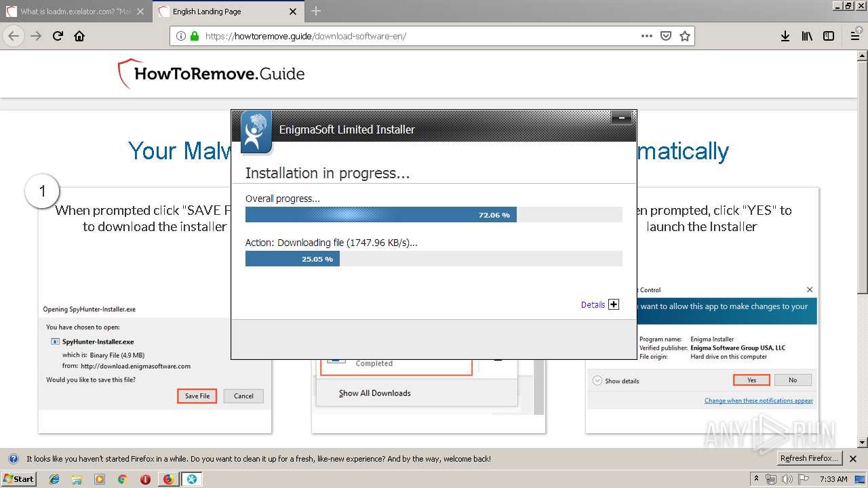This screenshot has height=488, width=868.
Task: Minimize the EnigmaSoft installer window
Action: coord(621,119)
